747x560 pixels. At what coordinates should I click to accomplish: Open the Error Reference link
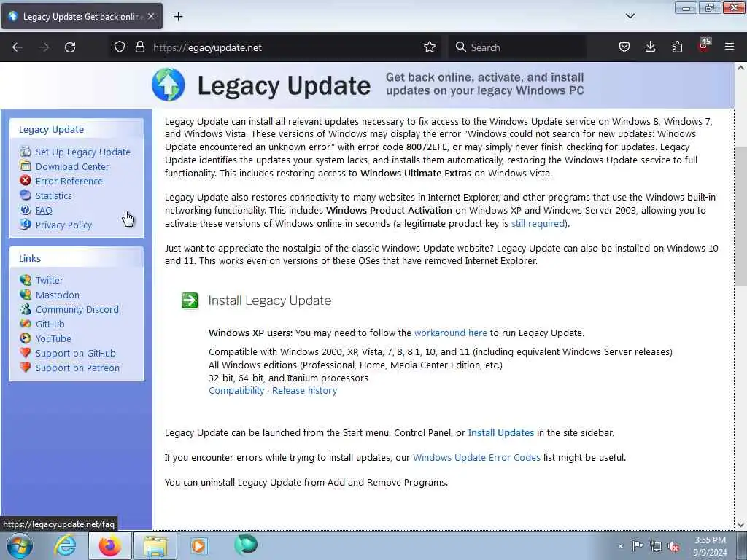[x=69, y=181]
